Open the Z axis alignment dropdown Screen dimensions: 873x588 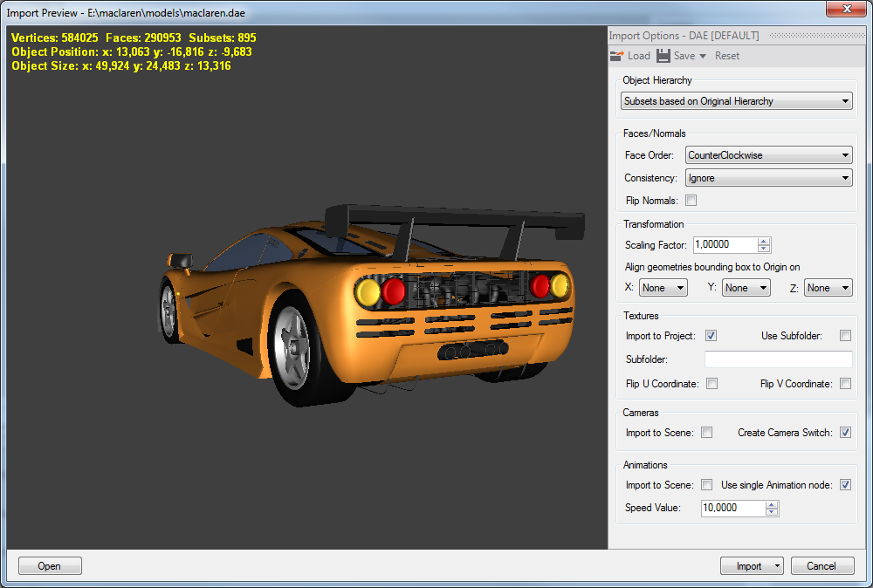point(828,288)
